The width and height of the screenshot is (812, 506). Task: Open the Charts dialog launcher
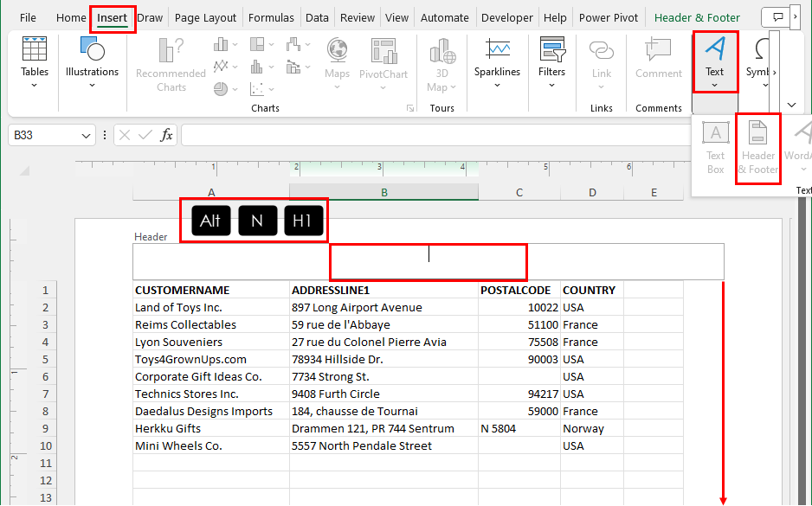pos(410,108)
